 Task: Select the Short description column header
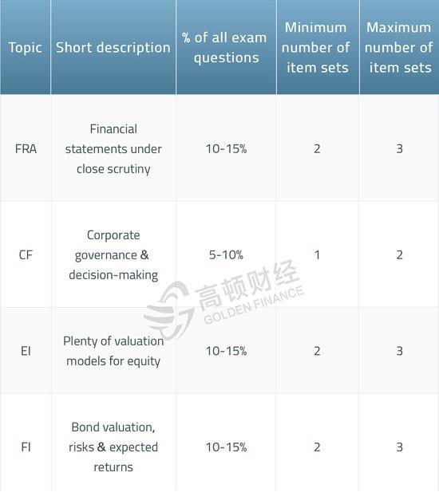[x=113, y=47]
